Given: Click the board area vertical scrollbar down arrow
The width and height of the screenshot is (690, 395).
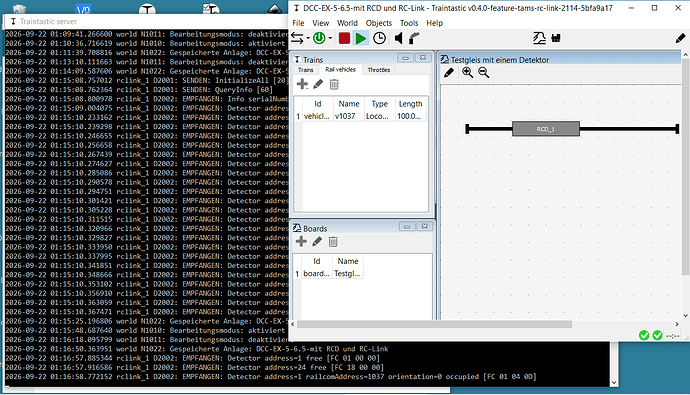Looking at the screenshot, I should tap(685, 316).
